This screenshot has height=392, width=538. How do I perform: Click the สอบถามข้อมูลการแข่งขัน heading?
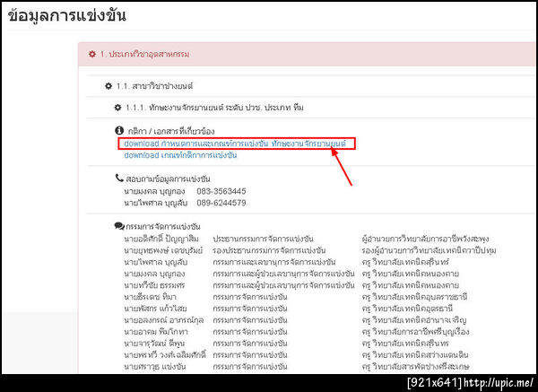(x=169, y=179)
